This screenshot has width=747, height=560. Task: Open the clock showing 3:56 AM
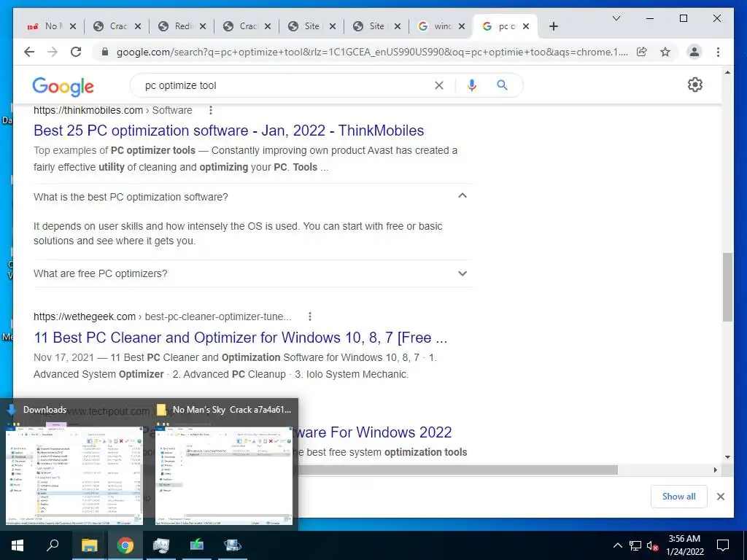[684, 545]
